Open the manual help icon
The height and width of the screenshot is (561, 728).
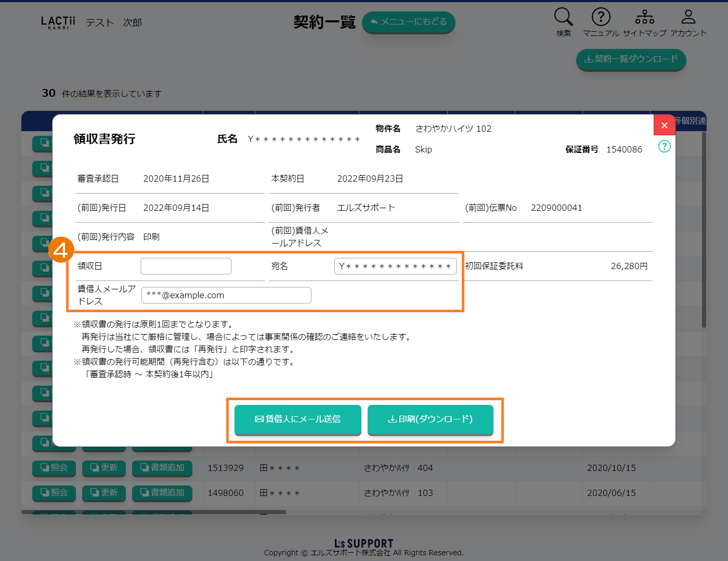pos(601,18)
